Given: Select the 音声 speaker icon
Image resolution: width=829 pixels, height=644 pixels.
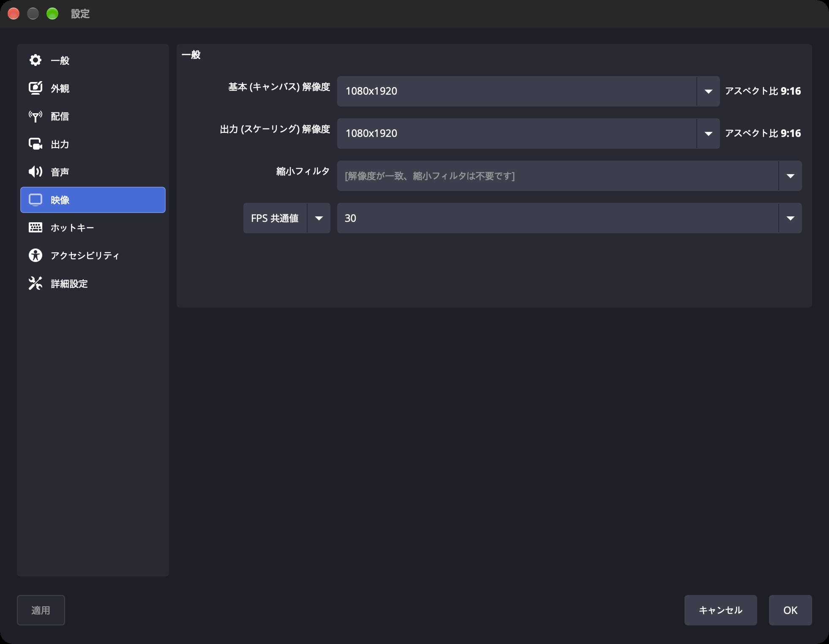Looking at the screenshot, I should point(35,172).
